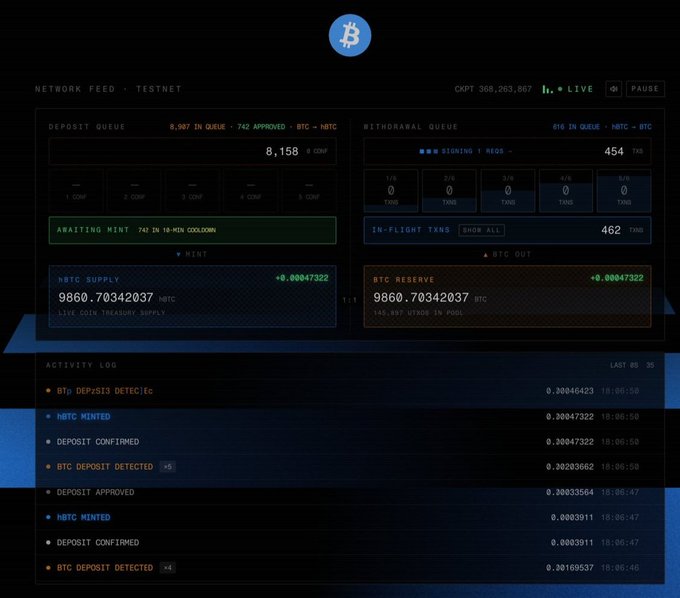Select the 2 CONF box
680x598 pixels.
[134, 191]
